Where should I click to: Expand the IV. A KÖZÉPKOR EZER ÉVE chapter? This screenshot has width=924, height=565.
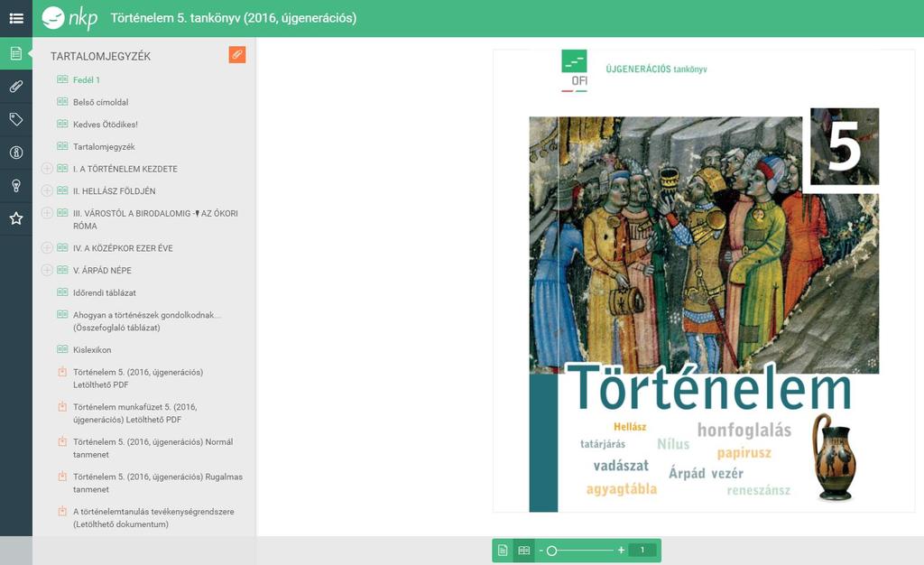(47, 248)
